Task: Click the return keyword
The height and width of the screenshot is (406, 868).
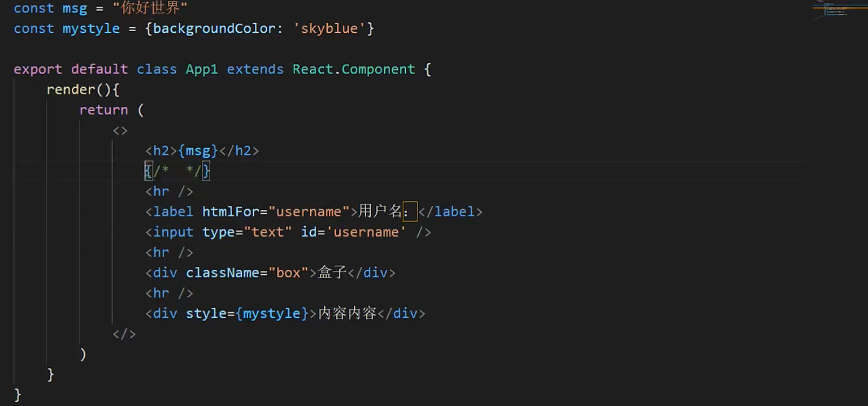Action: click(103, 110)
